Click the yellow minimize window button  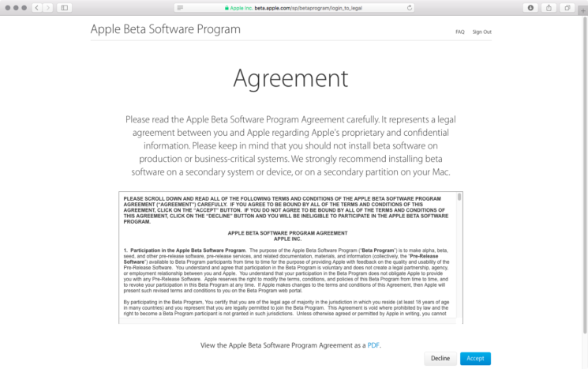coord(16,8)
